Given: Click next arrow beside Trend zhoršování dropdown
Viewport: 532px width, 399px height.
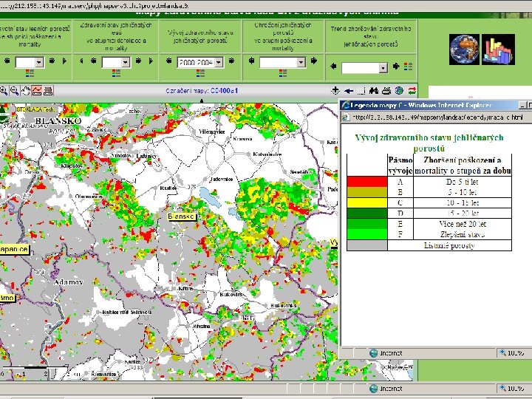Looking at the screenshot, I should coord(398,67).
